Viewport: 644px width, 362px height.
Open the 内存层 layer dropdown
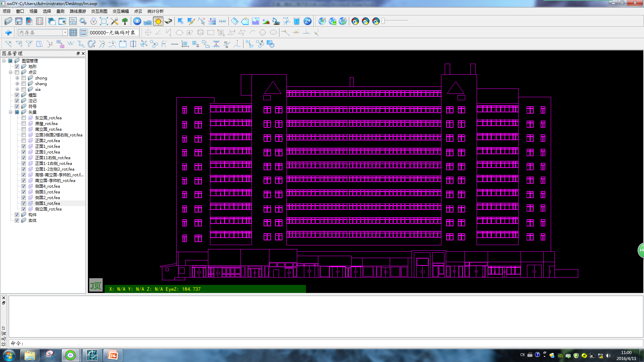point(65,33)
